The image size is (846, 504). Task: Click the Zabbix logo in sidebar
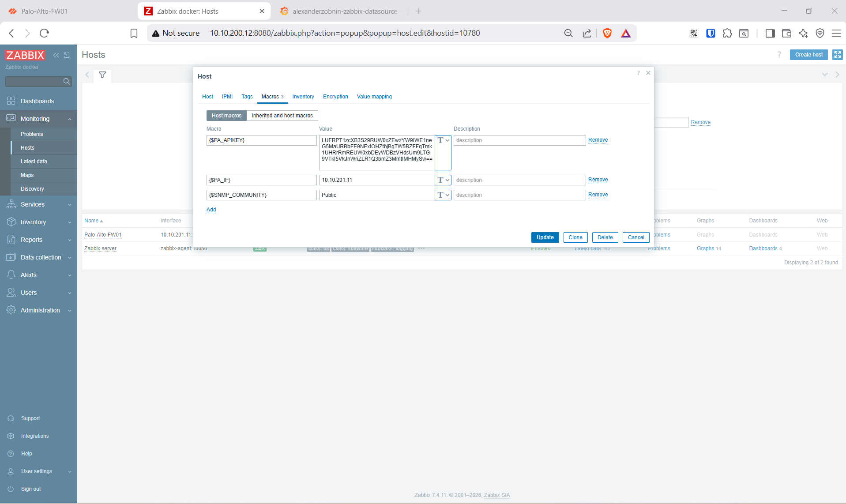(x=25, y=55)
